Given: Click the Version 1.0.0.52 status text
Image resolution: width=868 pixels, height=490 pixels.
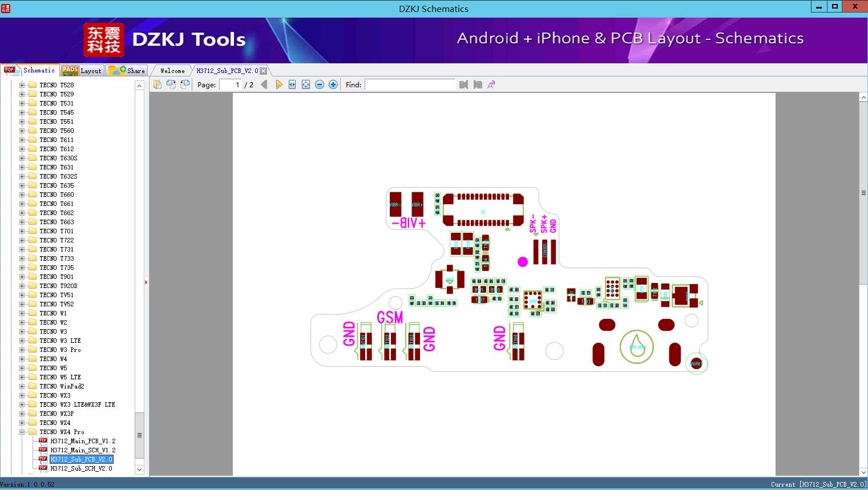Looking at the screenshot, I should [x=27, y=484].
